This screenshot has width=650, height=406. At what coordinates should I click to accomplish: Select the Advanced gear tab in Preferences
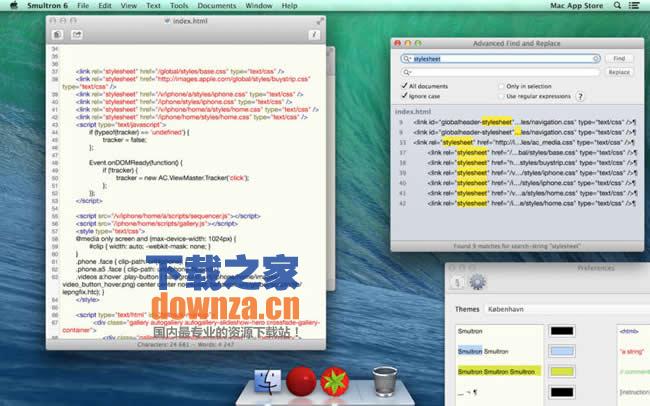[x=477, y=283]
